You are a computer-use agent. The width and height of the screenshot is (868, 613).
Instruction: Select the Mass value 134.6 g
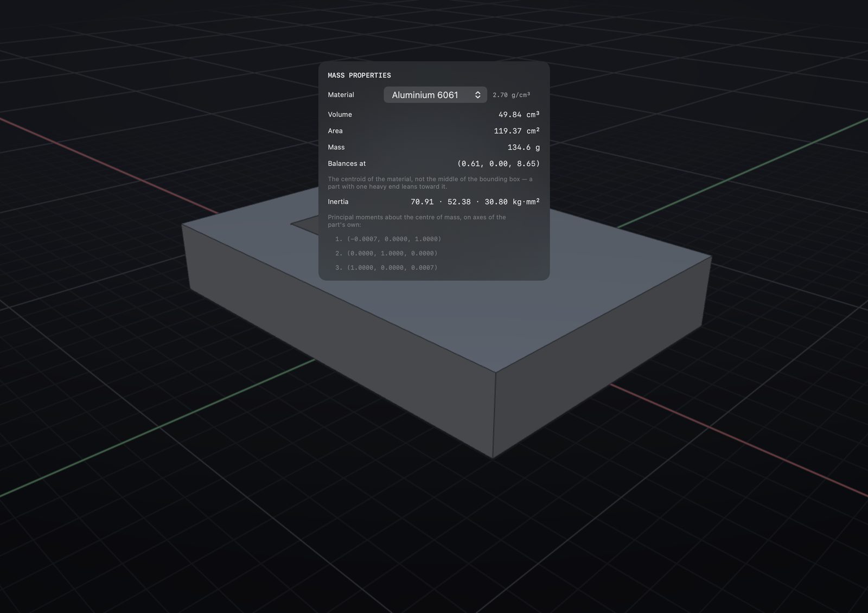click(524, 147)
